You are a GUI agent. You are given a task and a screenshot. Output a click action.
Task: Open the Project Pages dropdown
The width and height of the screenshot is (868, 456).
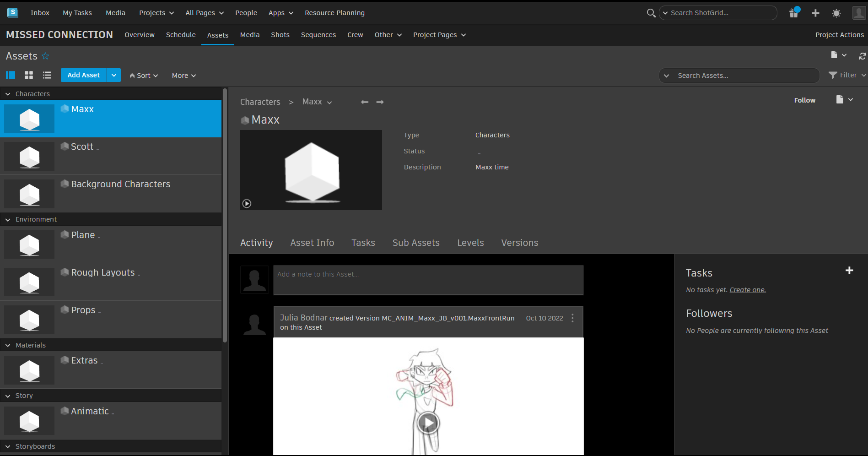tap(439, 35)
